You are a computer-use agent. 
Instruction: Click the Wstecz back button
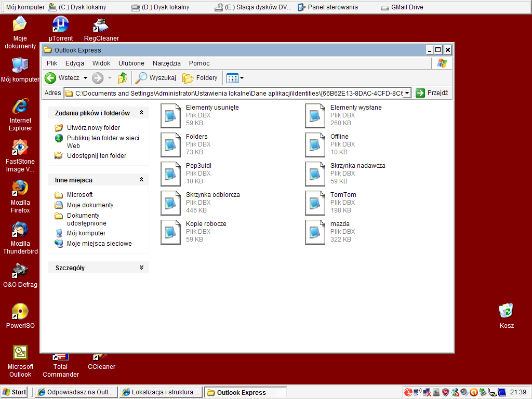pos(62,78)
